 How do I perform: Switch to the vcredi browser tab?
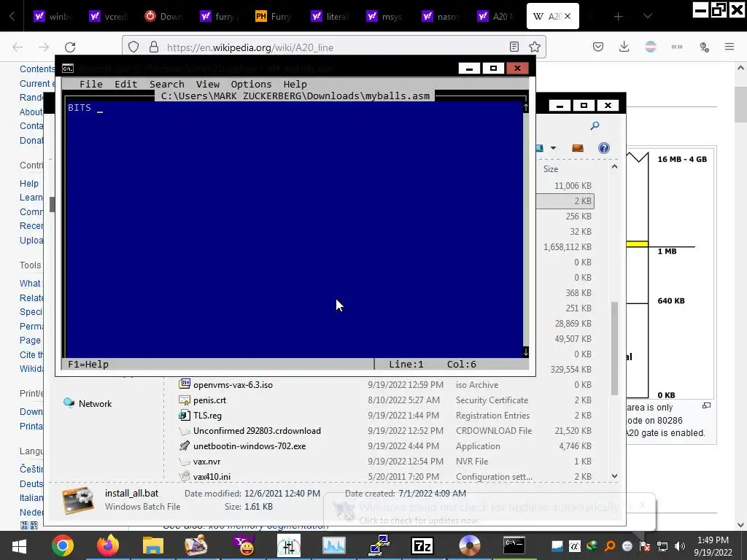[109, 17]
